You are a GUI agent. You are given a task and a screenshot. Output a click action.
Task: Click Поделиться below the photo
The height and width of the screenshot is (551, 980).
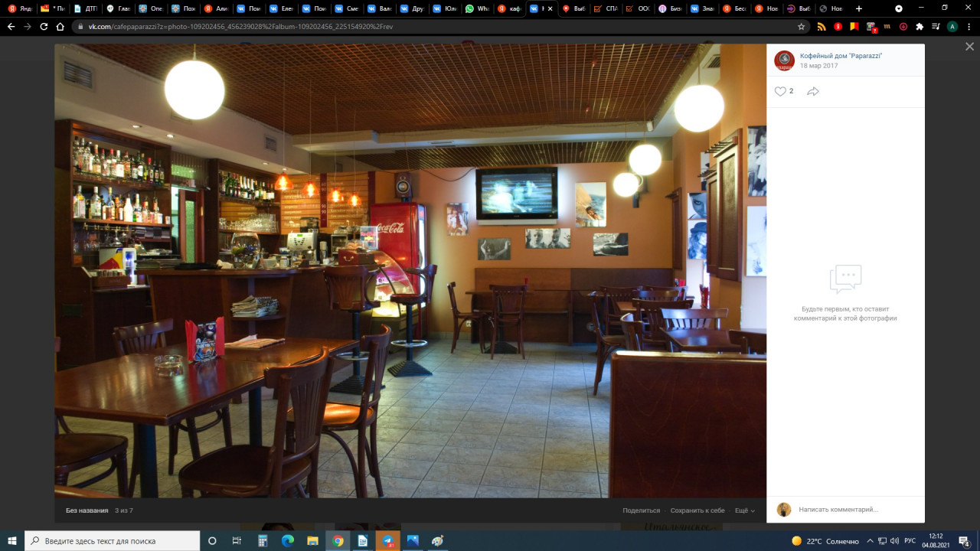coord(641,510)
